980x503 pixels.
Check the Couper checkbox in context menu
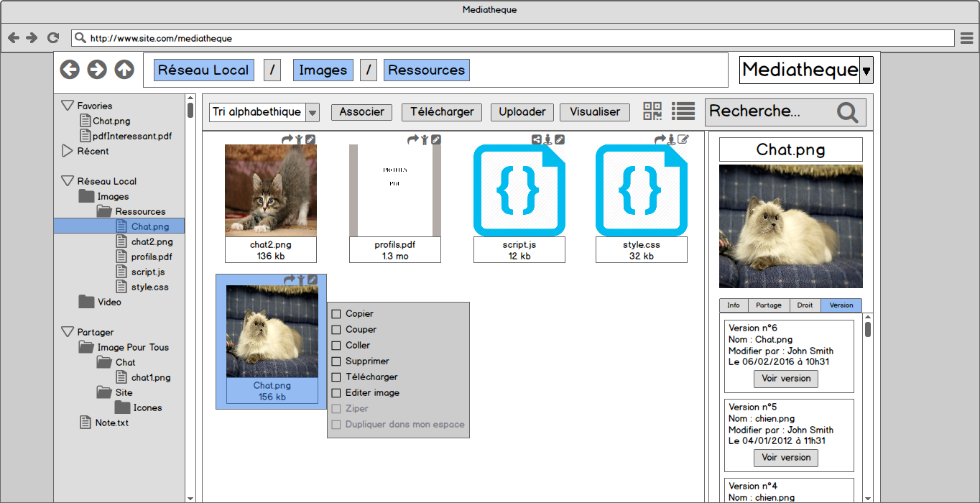pos(336,330)
